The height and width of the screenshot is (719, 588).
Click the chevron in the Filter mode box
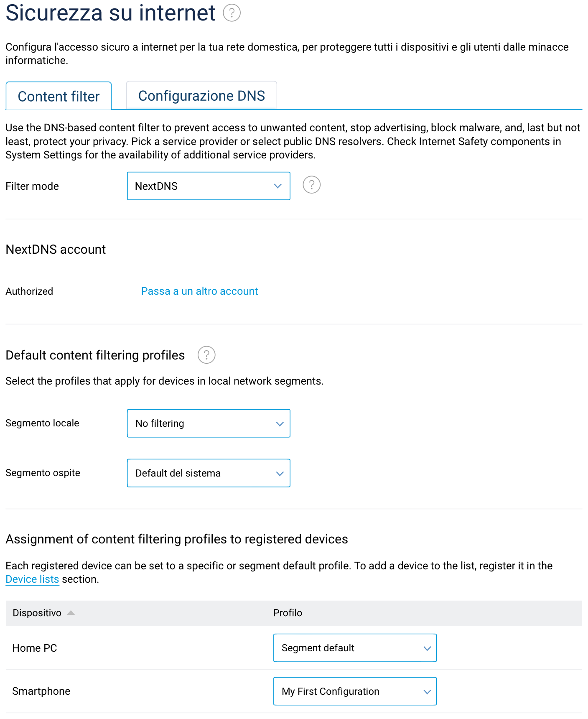point(278,186)
